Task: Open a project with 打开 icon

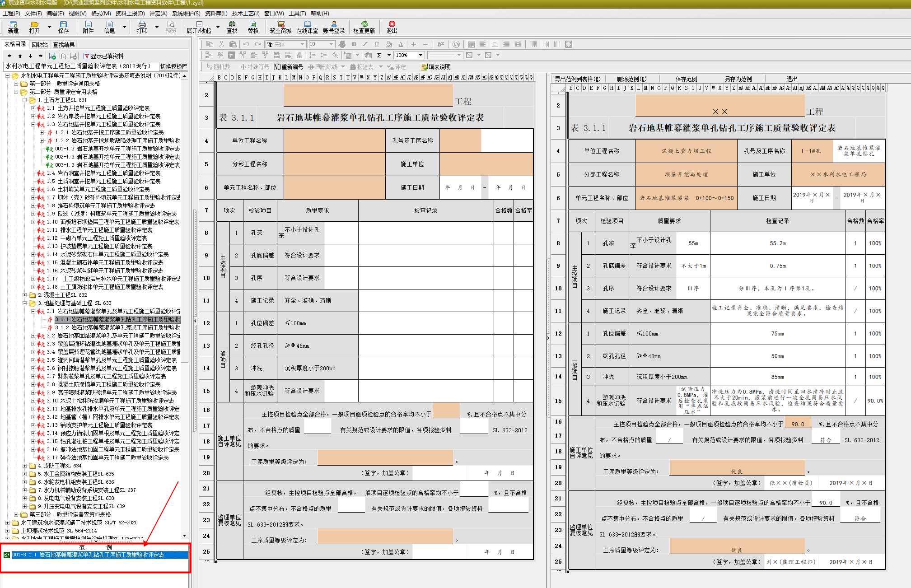Action: click(x=34, y=27)
